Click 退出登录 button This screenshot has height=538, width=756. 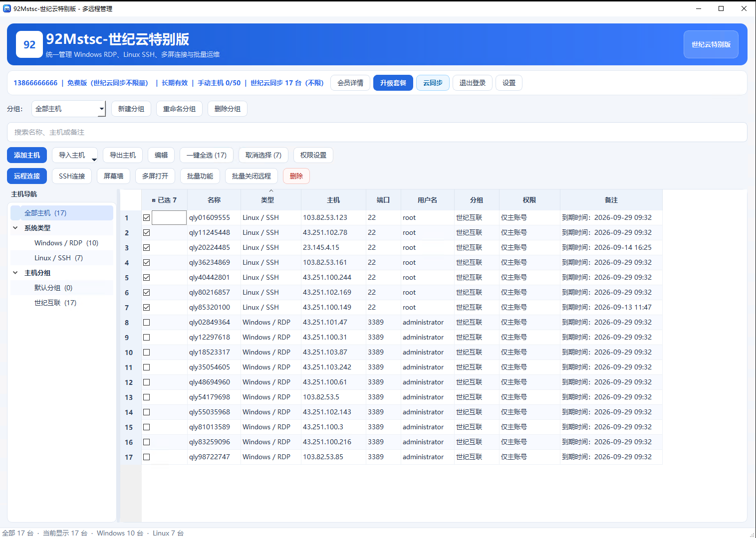click(x=473, y=83)
